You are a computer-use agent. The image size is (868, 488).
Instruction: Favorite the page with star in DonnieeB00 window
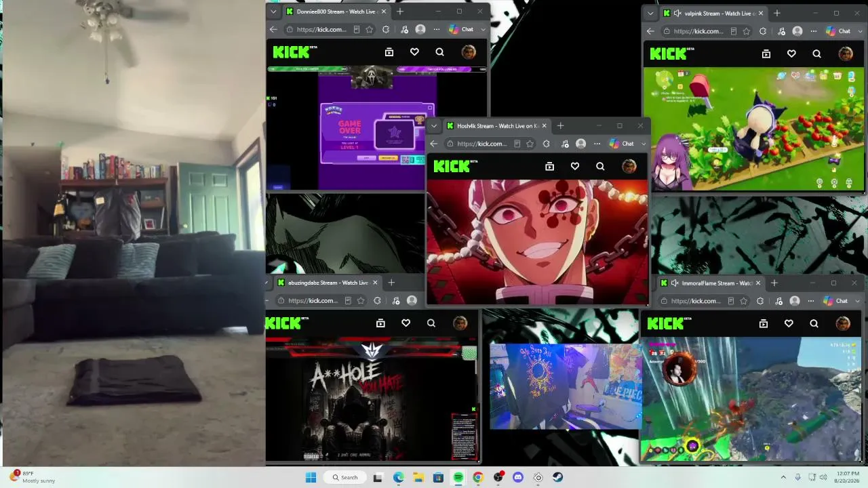pos(369,30)
